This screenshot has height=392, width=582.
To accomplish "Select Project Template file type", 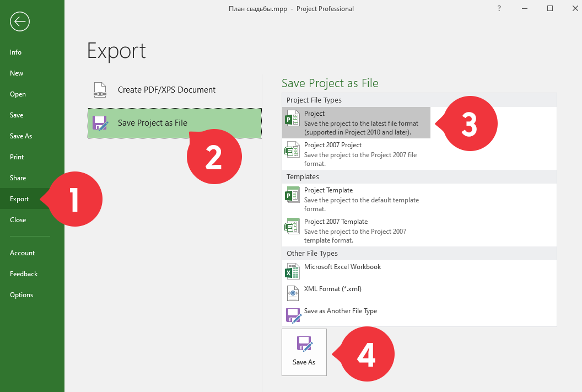I will pyautogui.click(x=357, y=200).
